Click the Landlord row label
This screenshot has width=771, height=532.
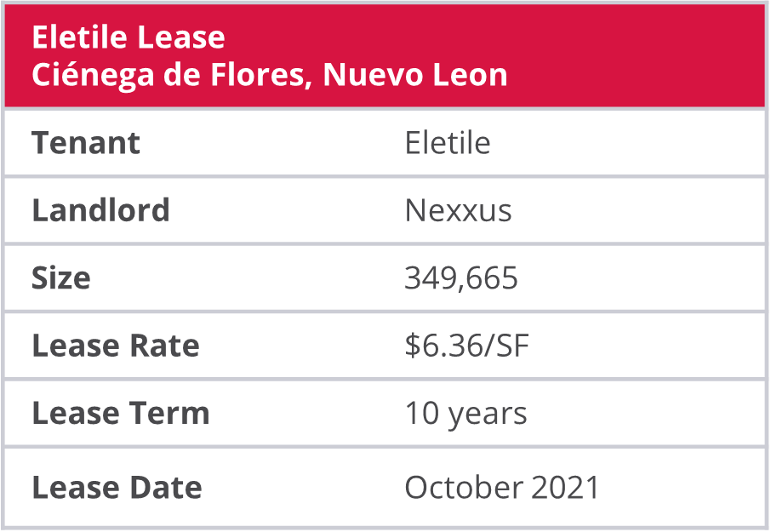tap(100, 210)
